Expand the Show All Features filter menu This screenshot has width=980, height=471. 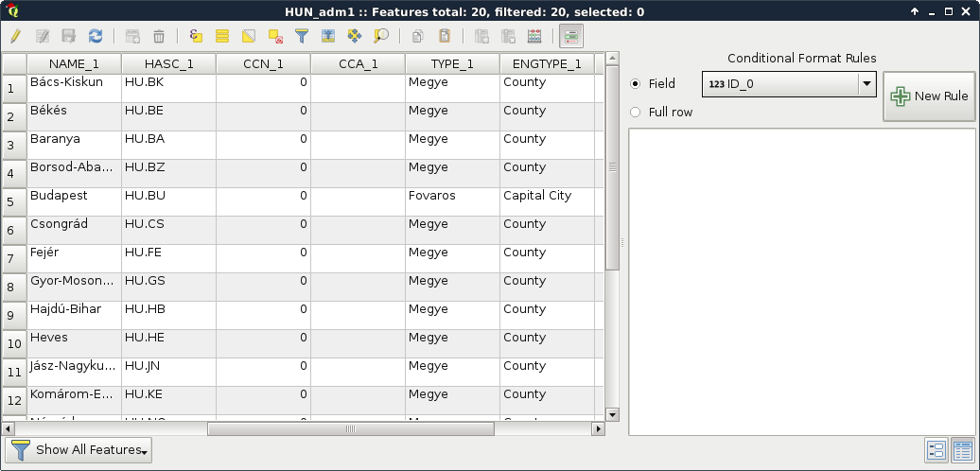pos(79,450)
